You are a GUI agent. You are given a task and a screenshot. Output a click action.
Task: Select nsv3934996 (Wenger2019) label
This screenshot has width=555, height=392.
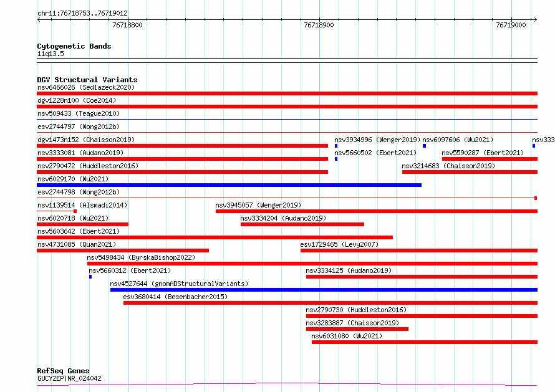[x=377, y=140]
